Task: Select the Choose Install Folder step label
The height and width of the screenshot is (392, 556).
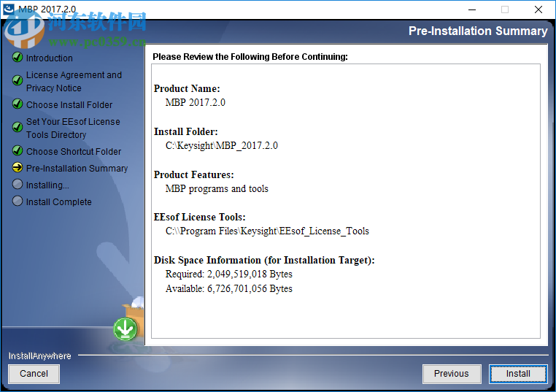Action: (x=69, y=104)
